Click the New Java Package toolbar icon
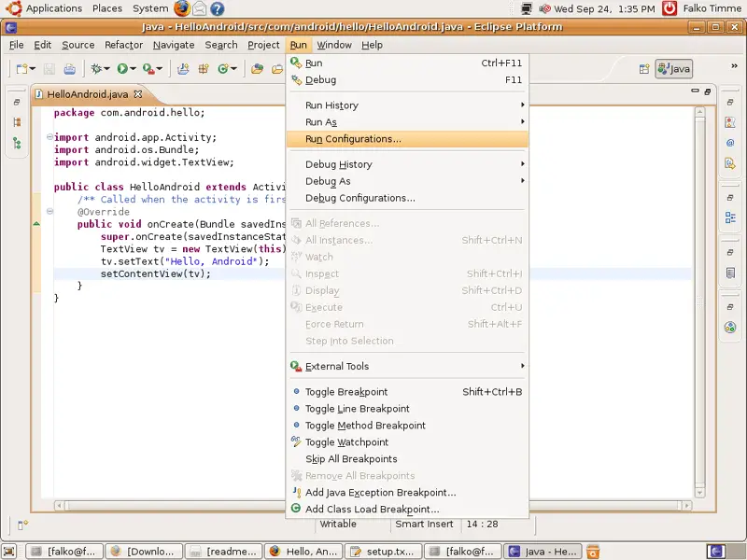 point(204,69)
